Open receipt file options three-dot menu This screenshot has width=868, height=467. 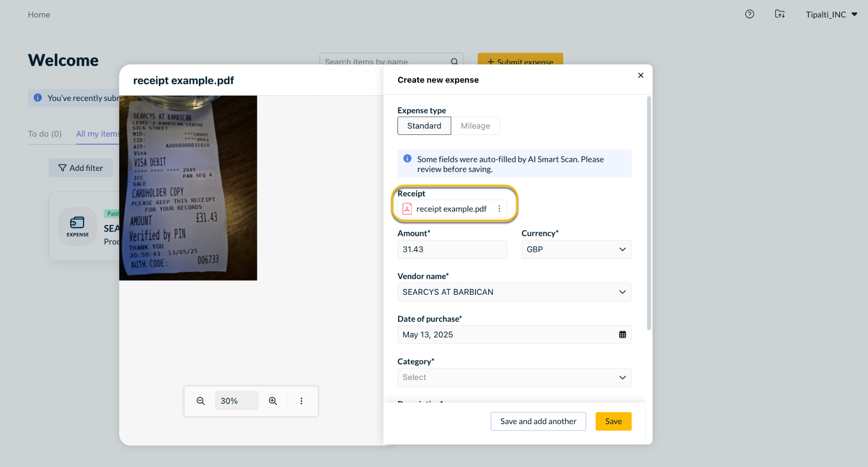[499, 209]
